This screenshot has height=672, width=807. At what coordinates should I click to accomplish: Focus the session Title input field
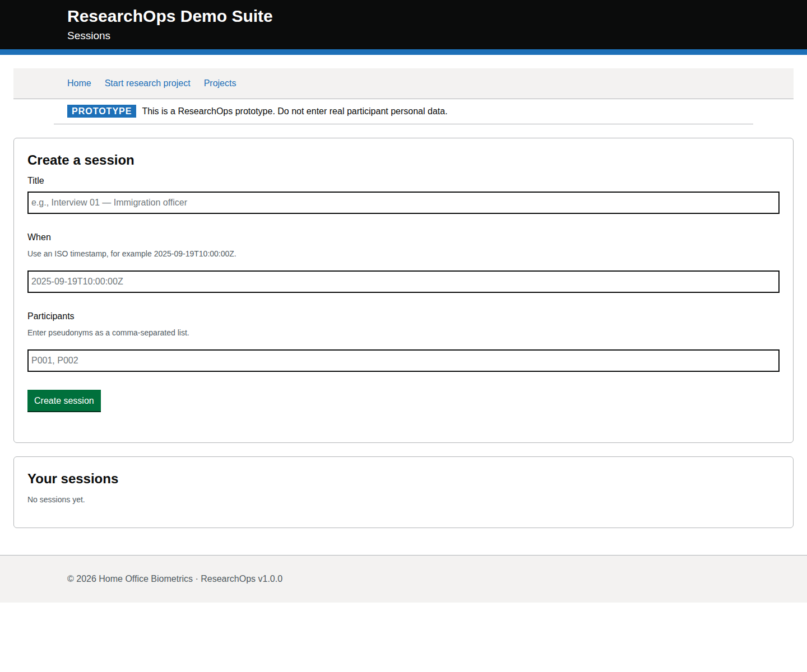[x=403, y=203]
